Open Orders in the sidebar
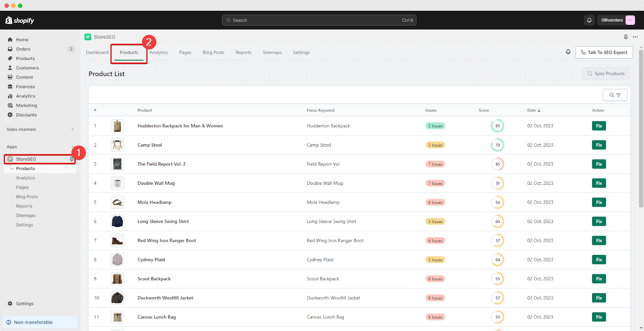 (x=23, y=49)
